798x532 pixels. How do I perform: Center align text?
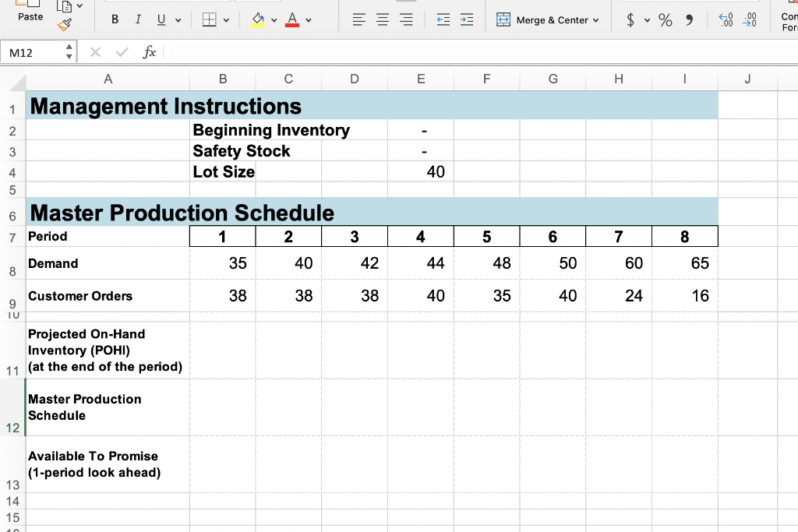382,19
